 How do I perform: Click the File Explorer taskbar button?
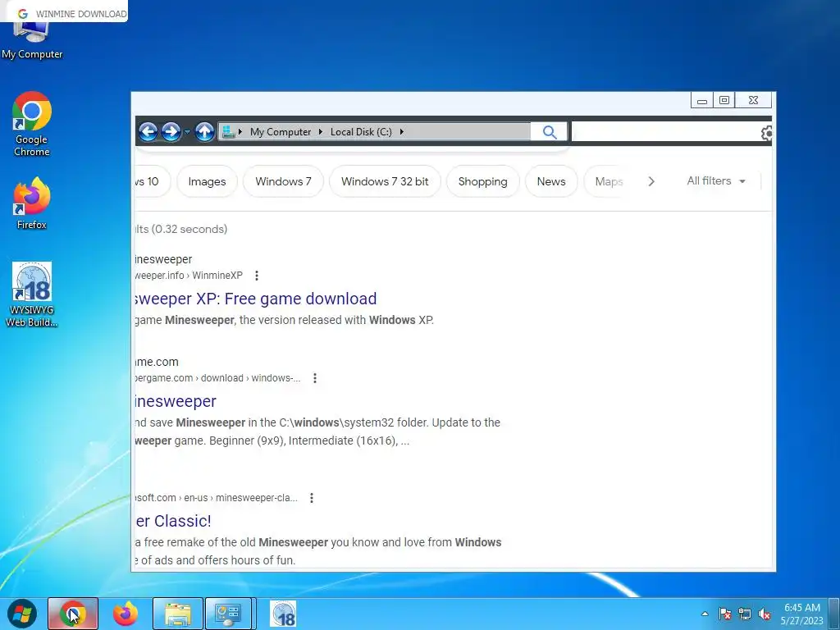pyautogui.click(x=178, y=614)
